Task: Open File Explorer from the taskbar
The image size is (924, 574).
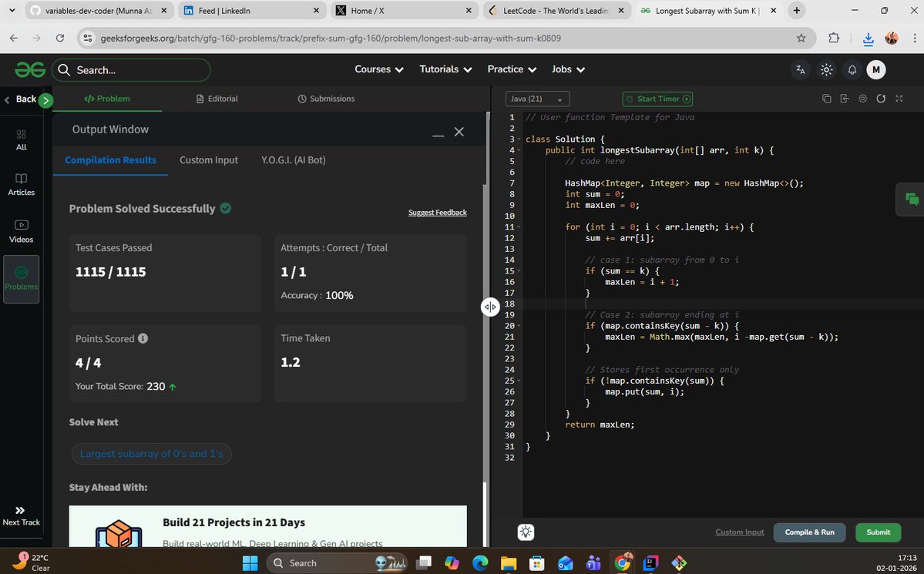Action: [509, 563]
